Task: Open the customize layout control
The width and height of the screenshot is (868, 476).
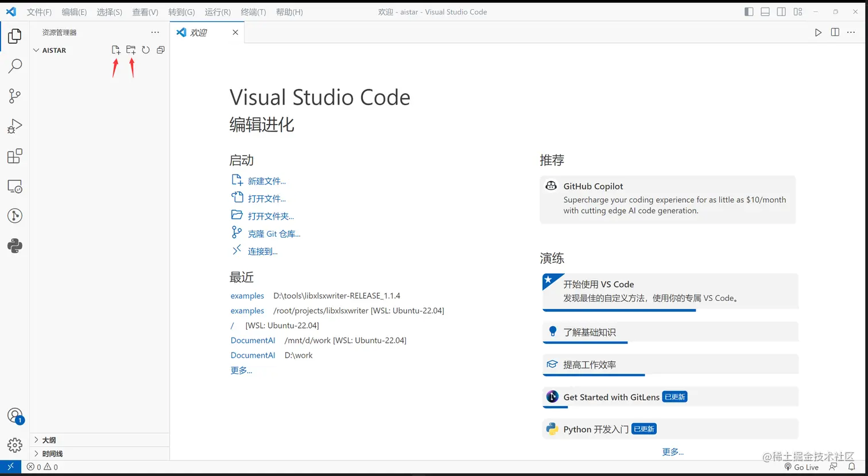Action: click(798, 11)
